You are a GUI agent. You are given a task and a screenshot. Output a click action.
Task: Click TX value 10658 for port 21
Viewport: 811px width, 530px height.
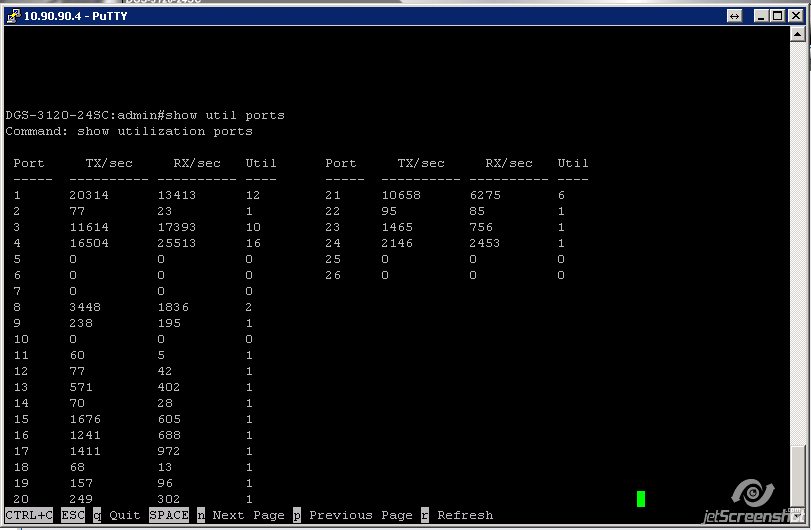[x=401, y=195]
